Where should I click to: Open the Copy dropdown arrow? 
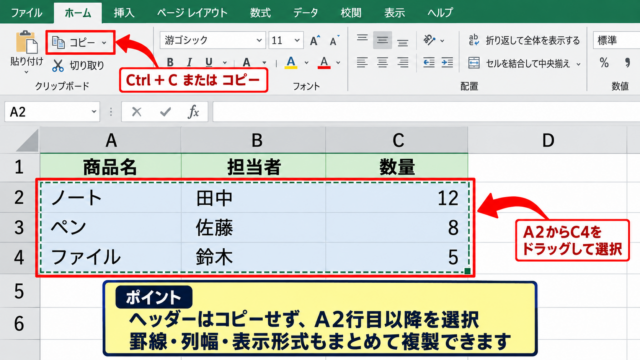tap(104, 42)
